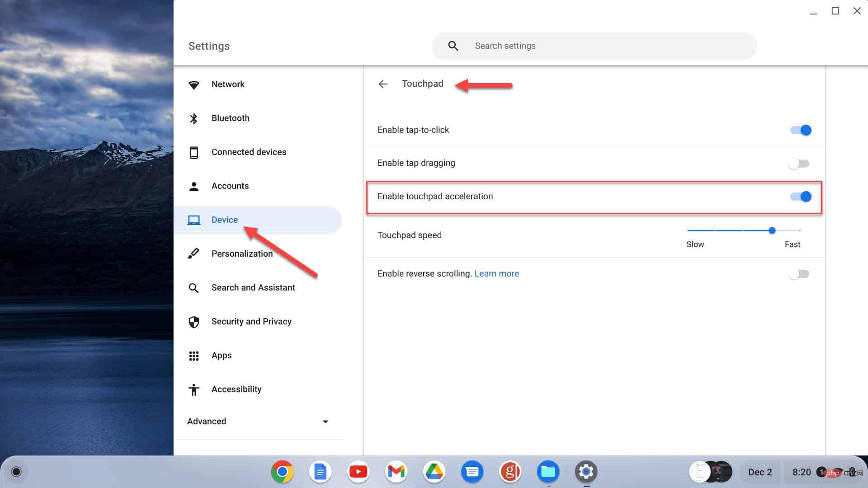Select Personalization from settings sidebar
The height and width of the screenshot is (488, 868).
coord(242,253)
